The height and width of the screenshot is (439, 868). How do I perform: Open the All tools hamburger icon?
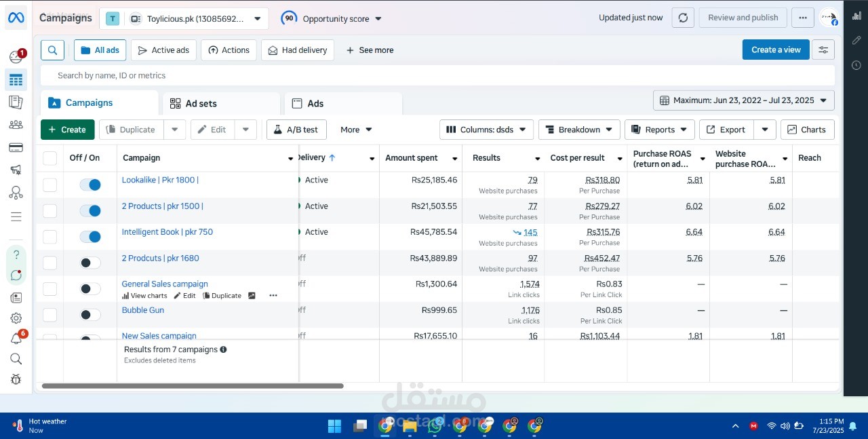click(x=16, y=216)
